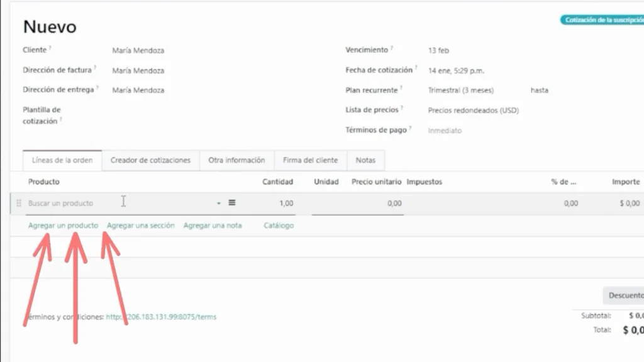Click the help icon beside Plan recurrente
644x362 pixels.
coord(401,88)
